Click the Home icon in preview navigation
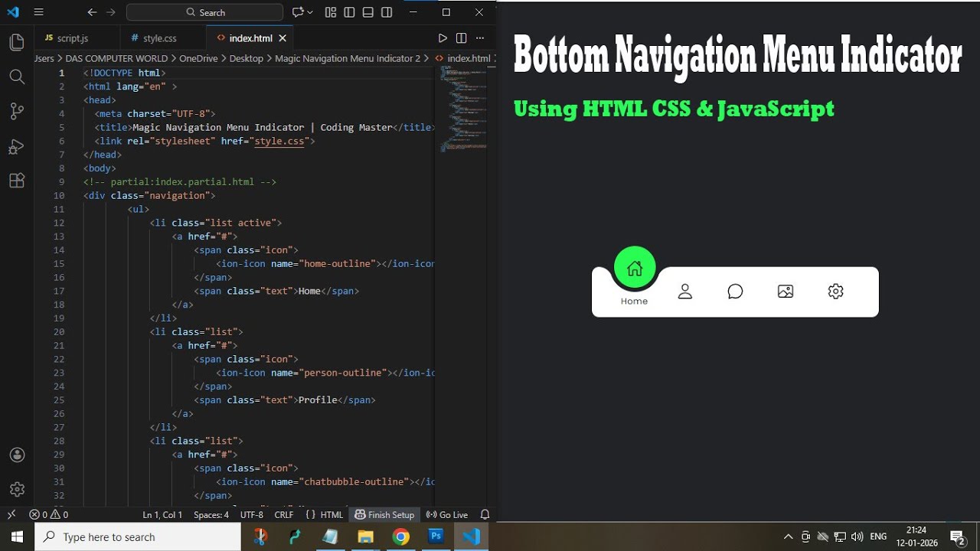This screenshot has width=980, height=551. click(x=635, y=268)
